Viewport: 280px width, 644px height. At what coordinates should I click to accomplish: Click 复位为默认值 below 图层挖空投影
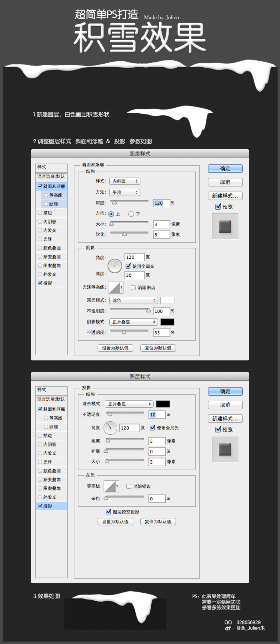click(158, 522)
